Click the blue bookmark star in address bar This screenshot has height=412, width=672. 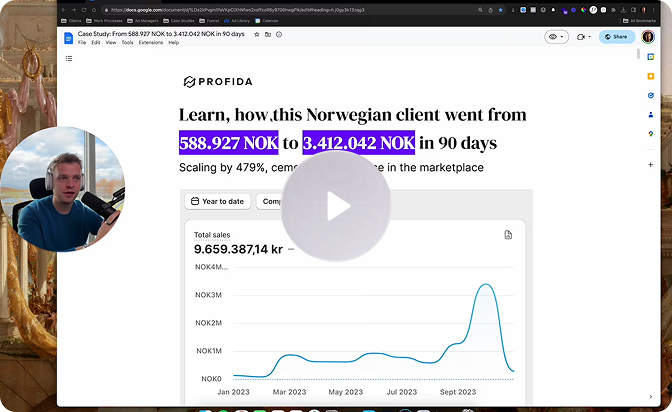coord(501,10)
